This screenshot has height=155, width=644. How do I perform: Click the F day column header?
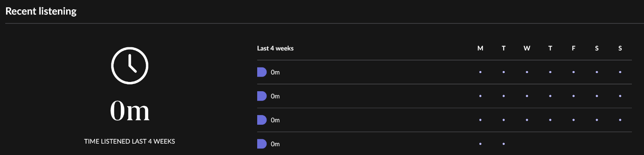tap(574, 48)
